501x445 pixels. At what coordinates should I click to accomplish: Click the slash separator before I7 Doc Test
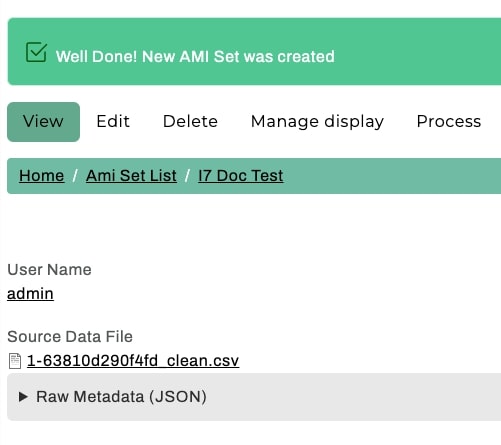[187, 176]
